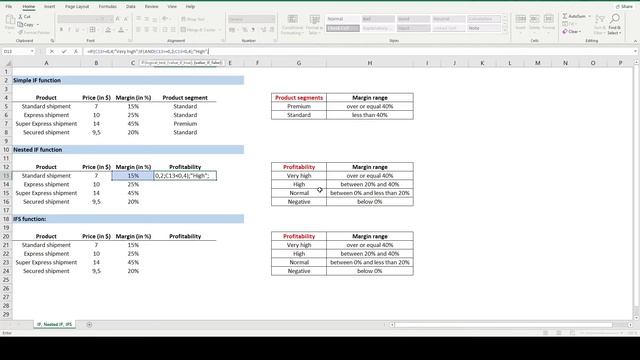
Task: Open the File menu
Action: pyautogui.click(x=9, y=7)
